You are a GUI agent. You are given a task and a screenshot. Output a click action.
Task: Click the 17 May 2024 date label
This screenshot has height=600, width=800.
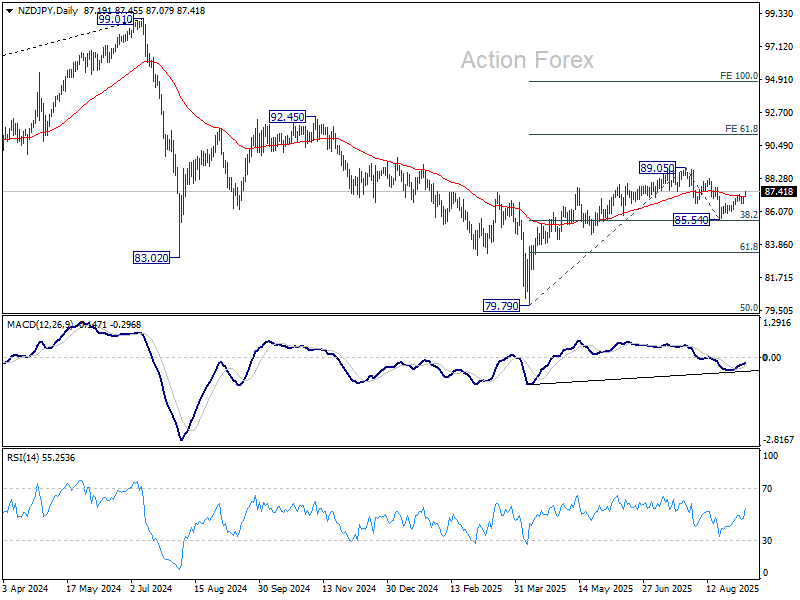[x=93, y=588]
